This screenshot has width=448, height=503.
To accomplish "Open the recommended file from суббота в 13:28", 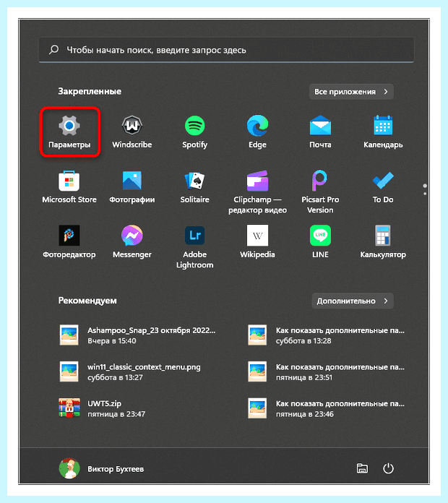I will point(327,335).
